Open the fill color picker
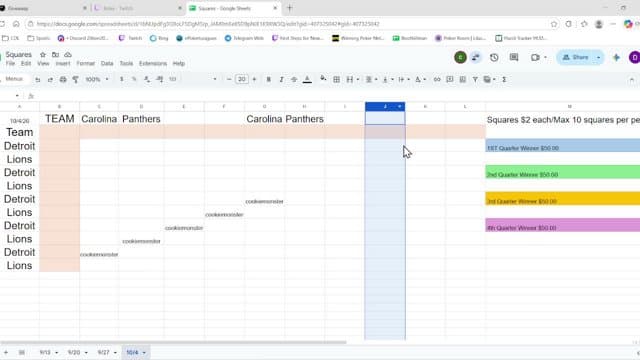This screenshot has width=640, height=360. [x=323, y=78]
